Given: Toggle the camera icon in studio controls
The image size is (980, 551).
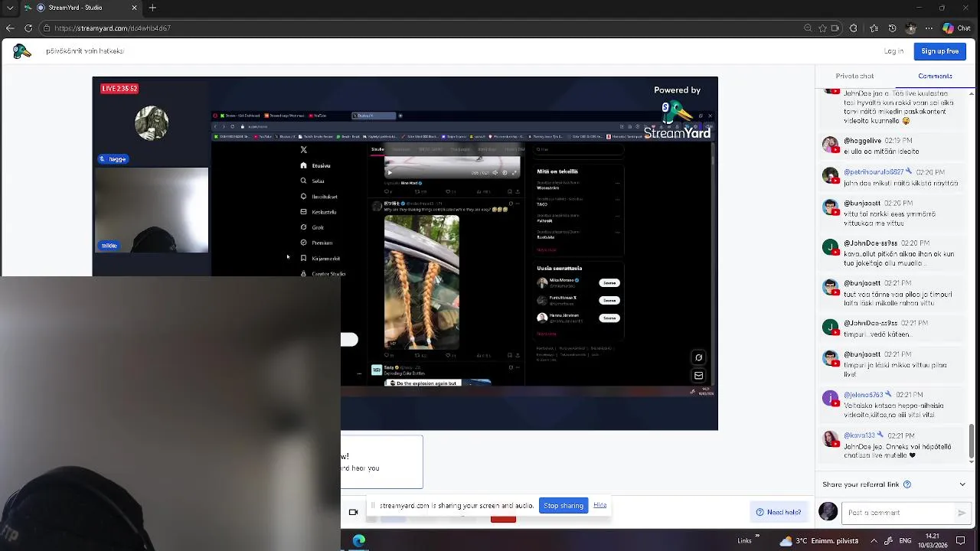Looking at the screenshot, I should pyautogui.click(x=353, y=512).
